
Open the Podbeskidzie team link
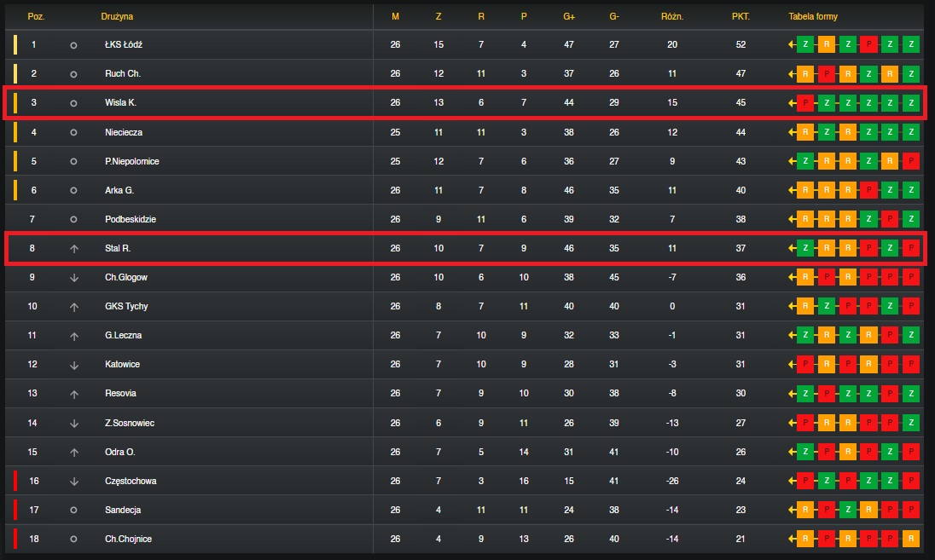pos(131,219)
